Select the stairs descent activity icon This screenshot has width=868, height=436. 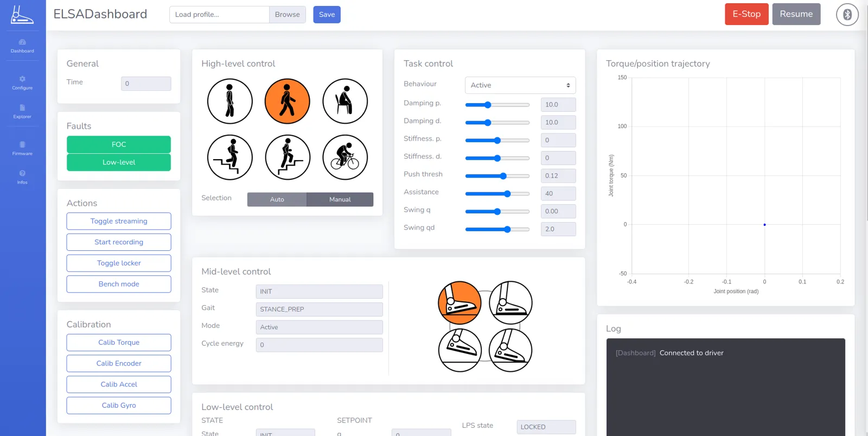[x=230, y=157]
